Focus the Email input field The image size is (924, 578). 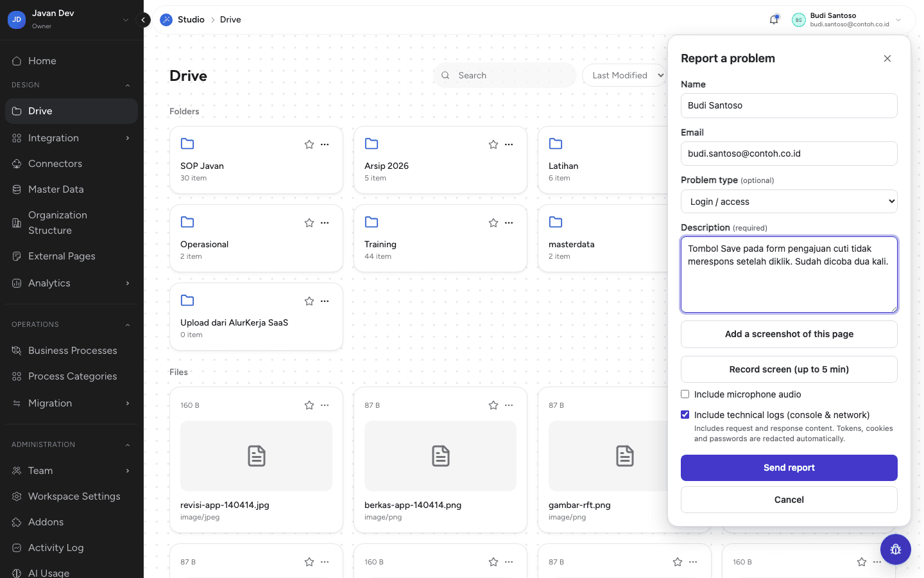(x=789, y=153)
